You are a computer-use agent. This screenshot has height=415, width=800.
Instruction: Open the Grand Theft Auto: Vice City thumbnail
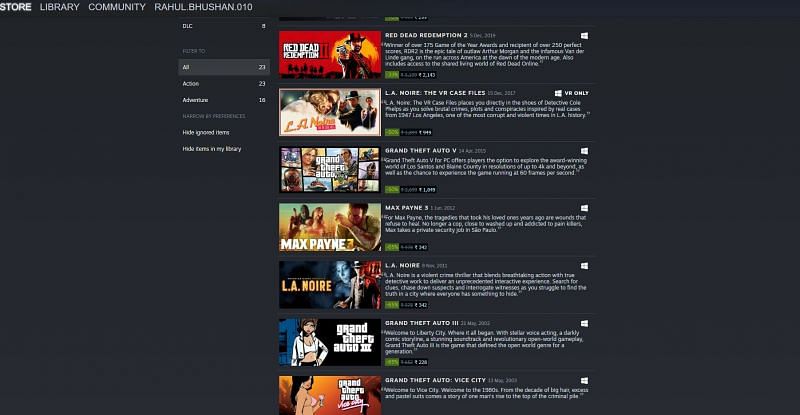point(330,396)
